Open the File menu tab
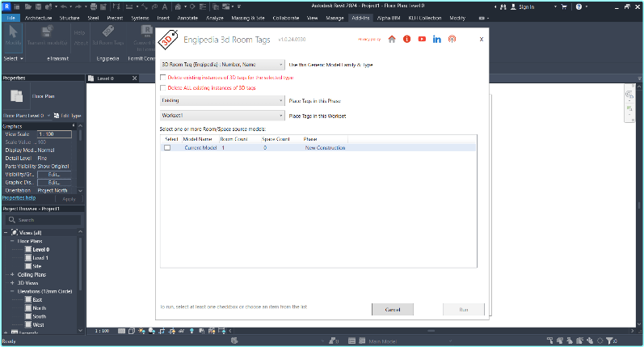The image size is (644, 347). coord(11,18)
